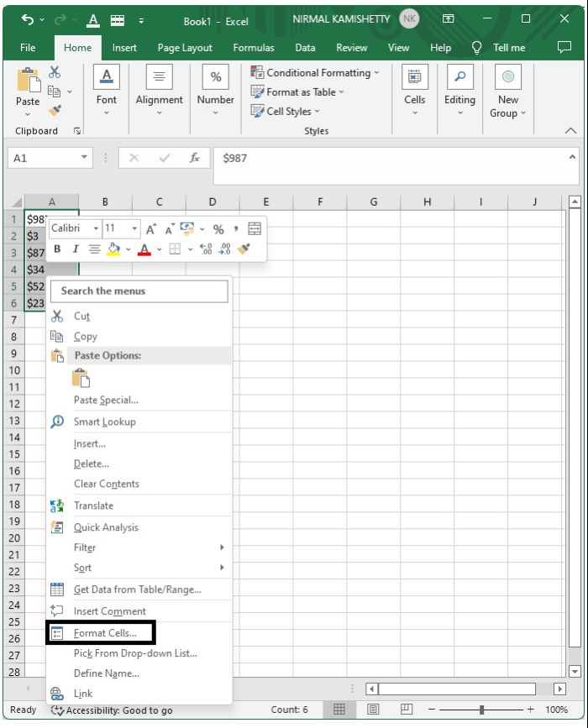Click the zoom slider handle
588x728 pixels.
point(481,710)
